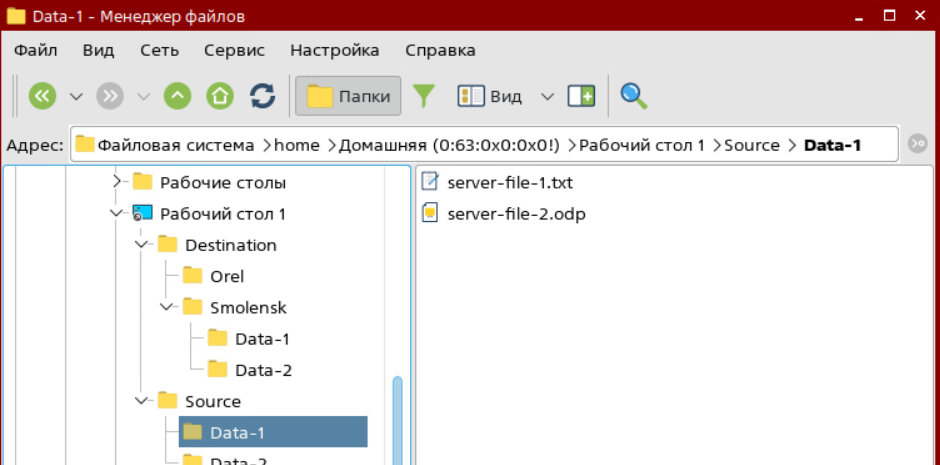Click the green back navigation arrow

click(42, 96)
